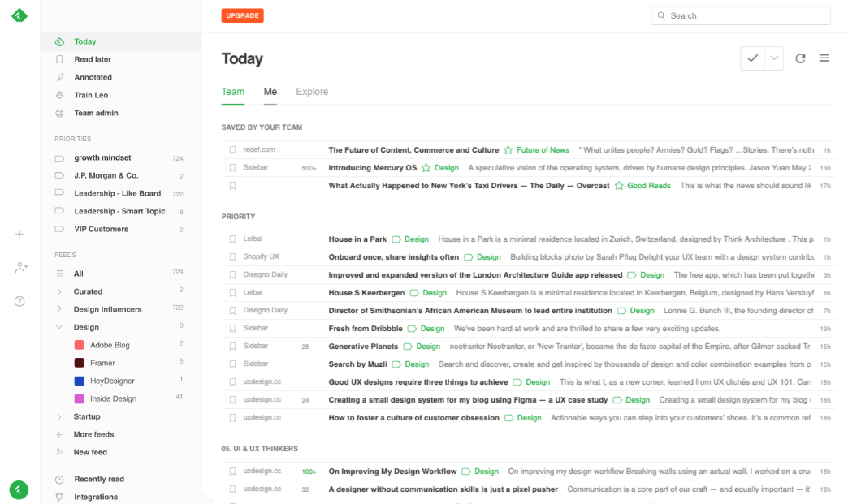Image resolution: width=848 pixels, height=504 pixels.
Task: Expand the Startup feed folder
Action: [x=59, y=416]
